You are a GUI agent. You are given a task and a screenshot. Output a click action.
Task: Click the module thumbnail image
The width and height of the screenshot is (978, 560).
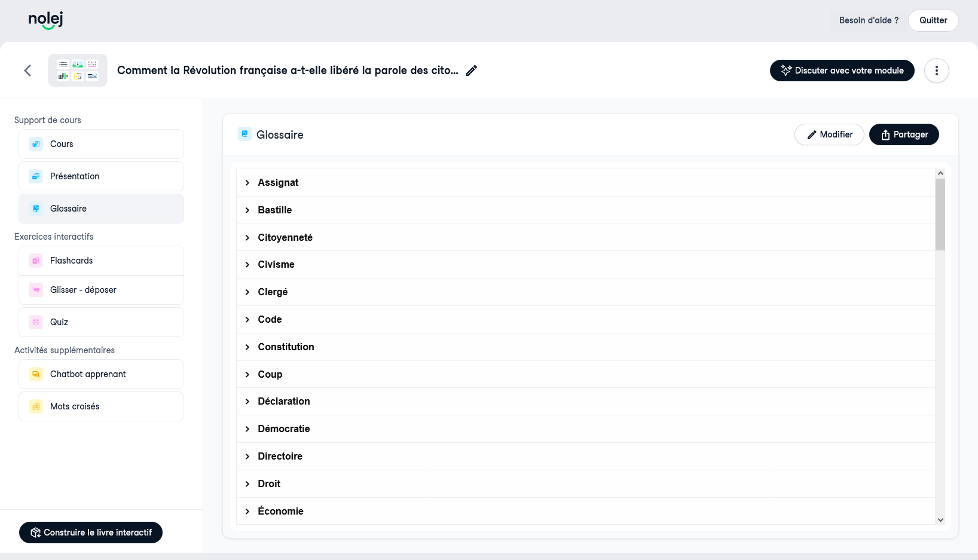78,71
